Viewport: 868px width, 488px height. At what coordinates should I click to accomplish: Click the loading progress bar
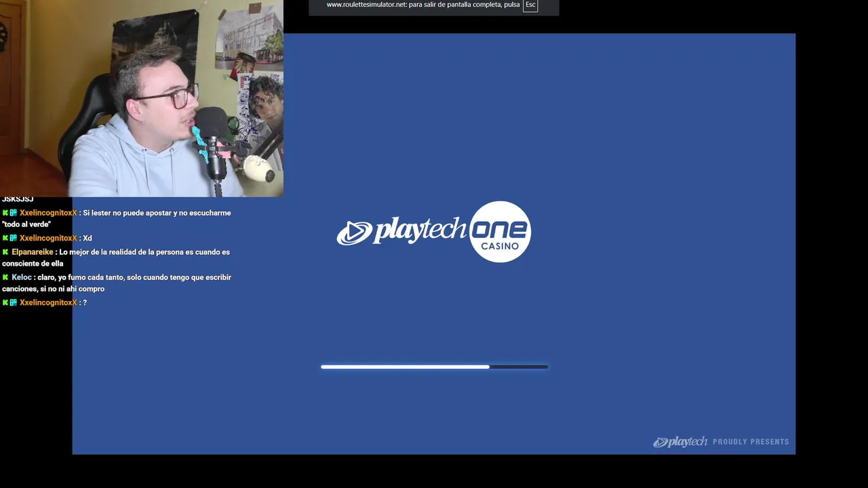tap(434, 367)
